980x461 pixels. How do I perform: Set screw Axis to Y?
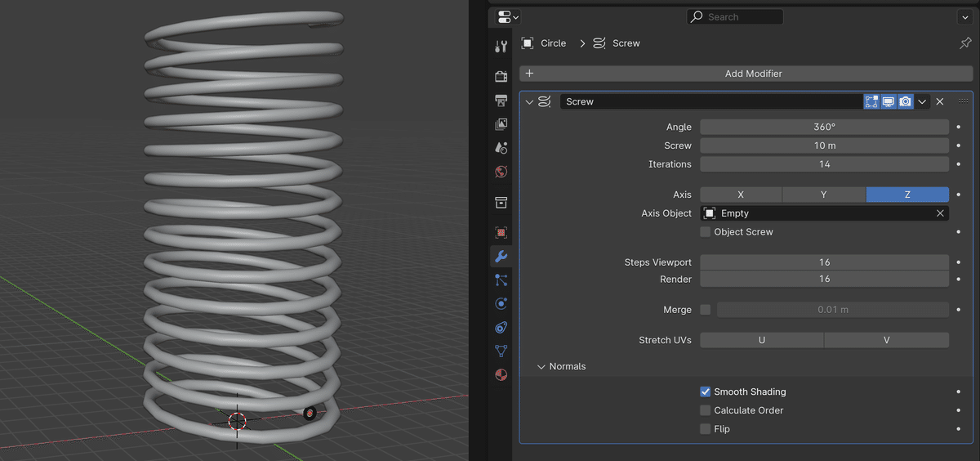824,195
